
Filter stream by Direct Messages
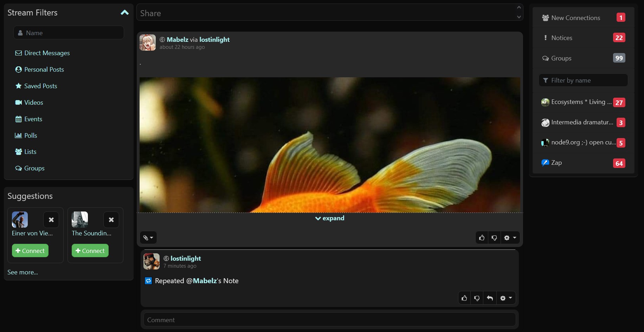point(47,53)
